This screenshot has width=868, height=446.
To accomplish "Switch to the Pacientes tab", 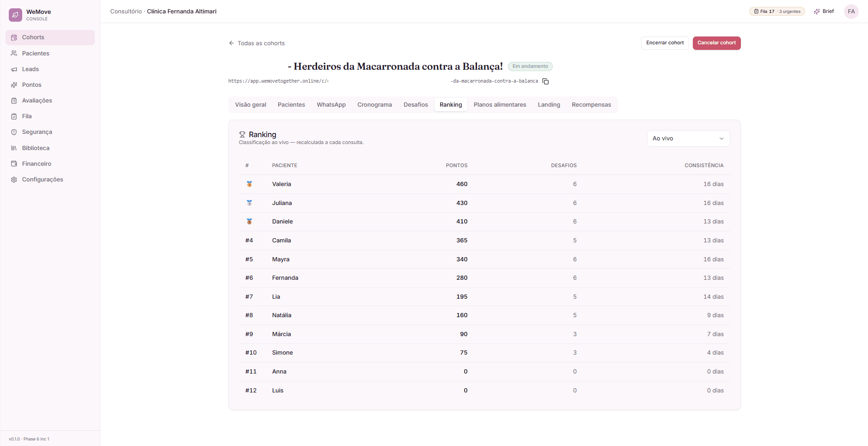I will pos(291,105).
